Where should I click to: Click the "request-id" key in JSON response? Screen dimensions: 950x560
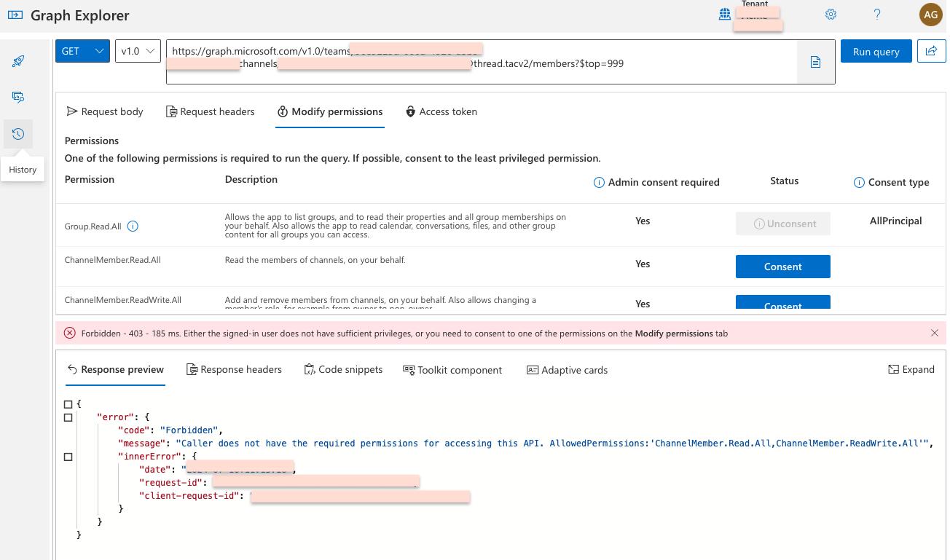pyautogui.click(x=173, y=482)
